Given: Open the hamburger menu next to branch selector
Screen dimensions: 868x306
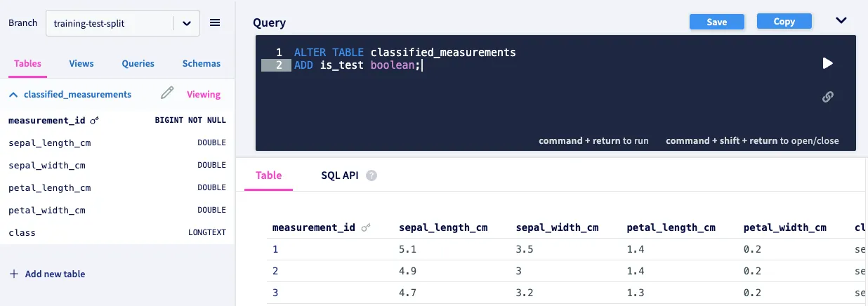Looking at the screenshot, I should pos(215,23).
